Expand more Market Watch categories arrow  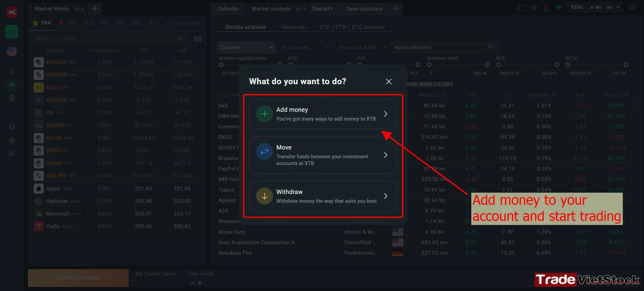(x=199, y=23)
